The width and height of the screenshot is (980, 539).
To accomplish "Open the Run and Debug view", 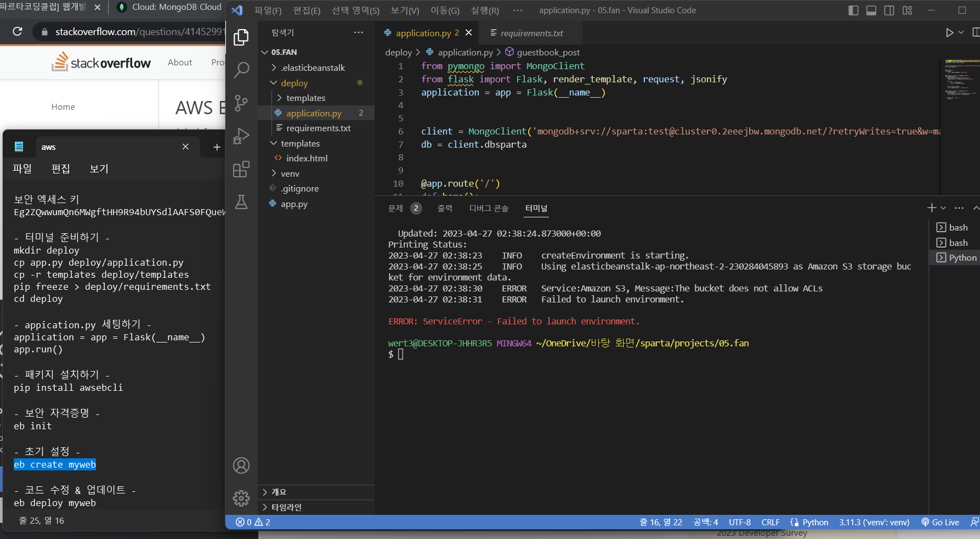I will click(x=241, y=136).
